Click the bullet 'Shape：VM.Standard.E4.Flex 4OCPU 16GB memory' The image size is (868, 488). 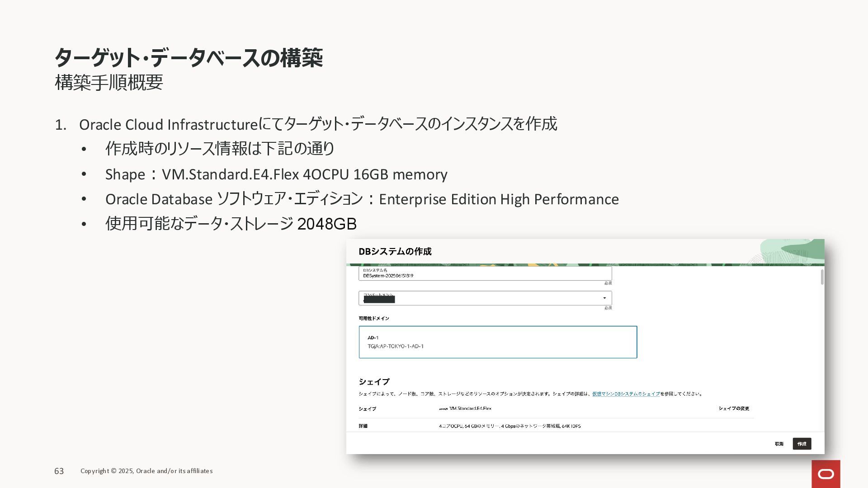(x=276, y=174)
